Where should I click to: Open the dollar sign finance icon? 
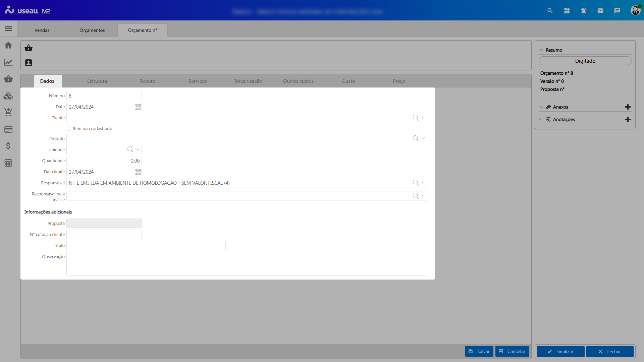click(x=8, y=146)
